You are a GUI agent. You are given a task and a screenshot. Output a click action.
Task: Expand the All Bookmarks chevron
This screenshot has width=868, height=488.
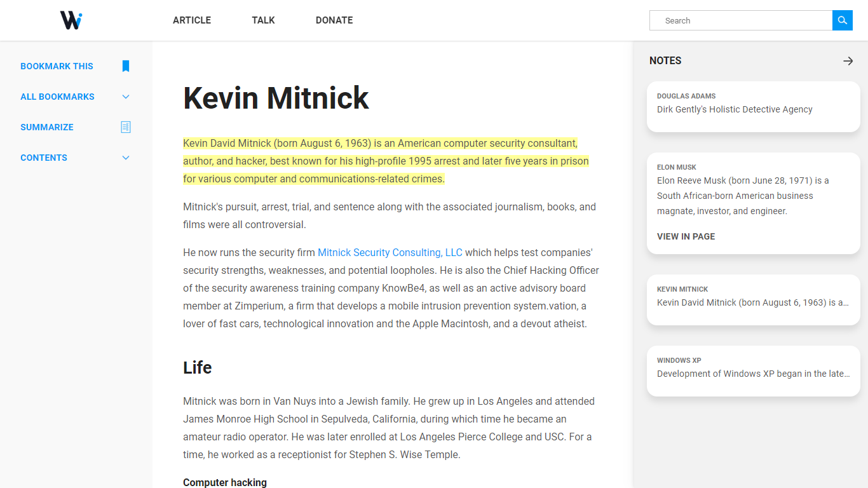click(126, 97)
